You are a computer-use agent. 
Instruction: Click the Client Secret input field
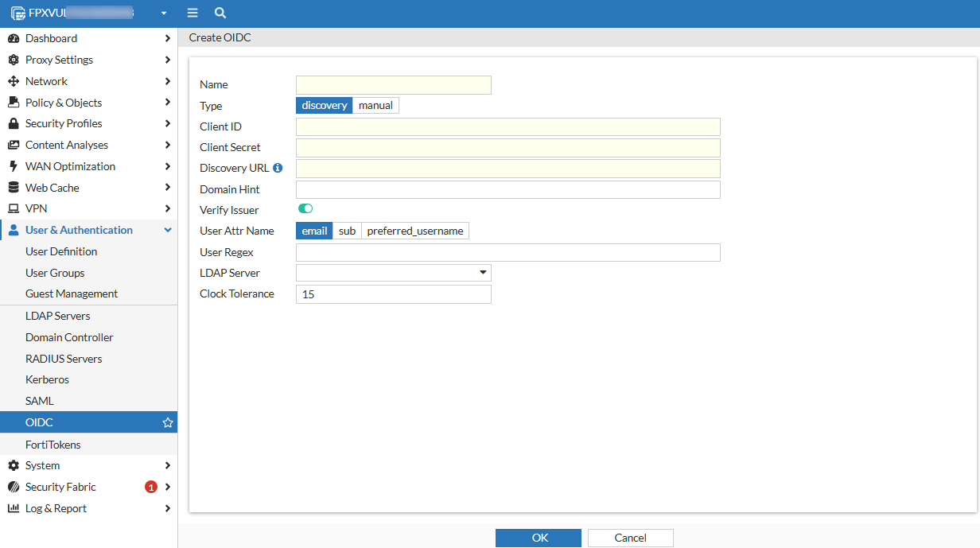click(508, 148)
